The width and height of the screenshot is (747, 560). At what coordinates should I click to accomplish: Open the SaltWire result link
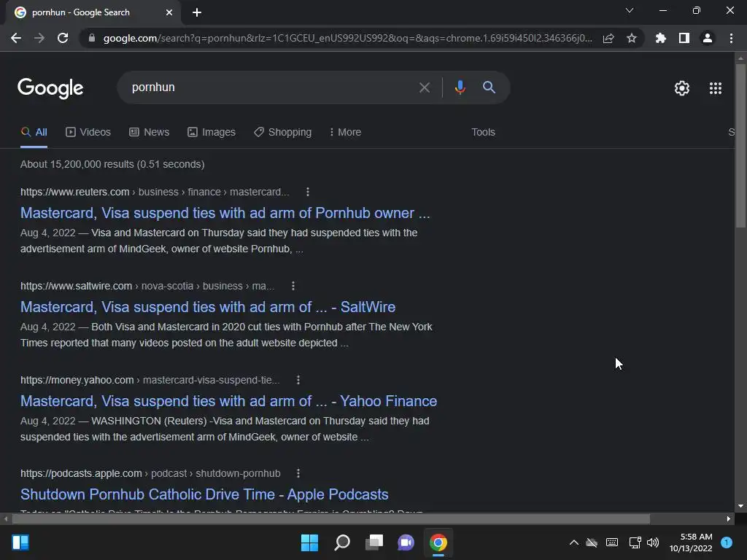tap(208, 307)
